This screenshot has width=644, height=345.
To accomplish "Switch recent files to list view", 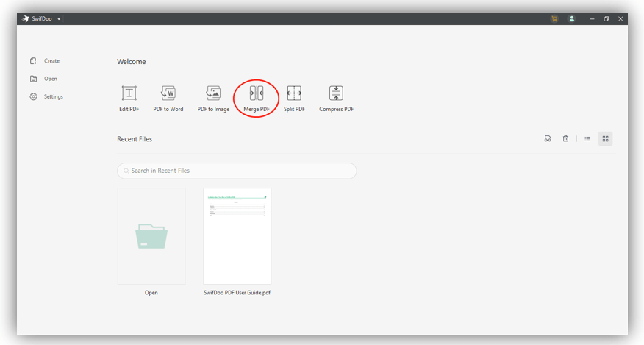I will coord(587,139).
